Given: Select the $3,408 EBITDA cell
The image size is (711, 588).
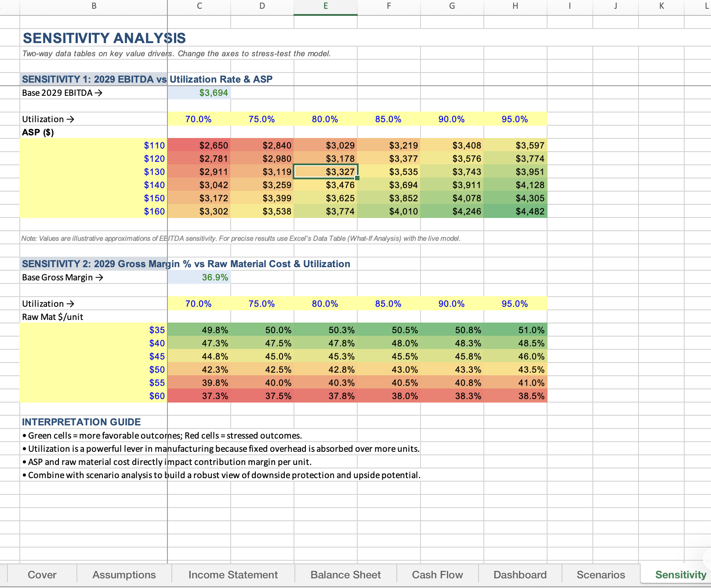Looking at the screenshot, I should point(452,145).
